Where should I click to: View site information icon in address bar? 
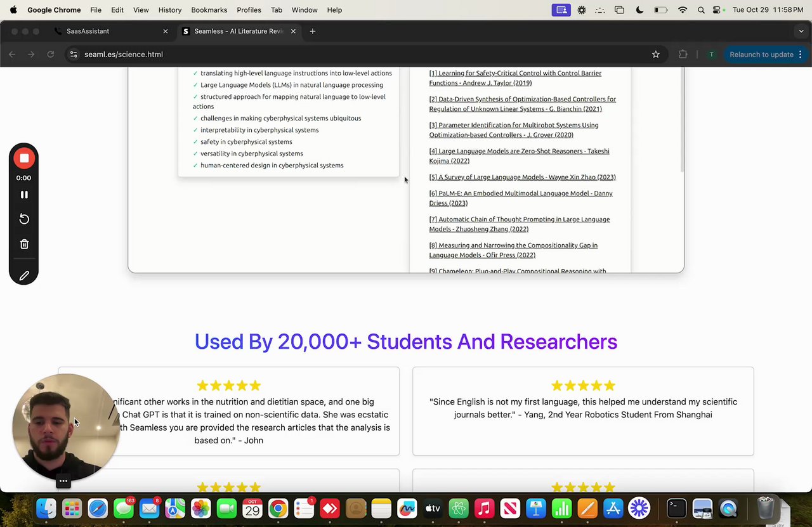pos(74,55)
